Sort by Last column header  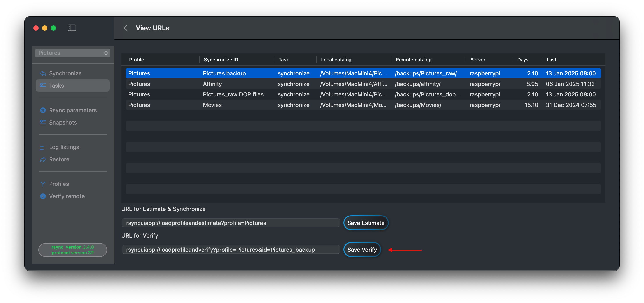[551, 60]
